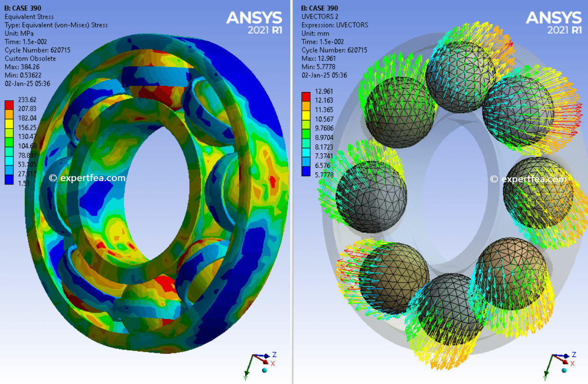Click the cyan view sphere below left triad
588x384 pixels.
pyautogui.click(x=264, y=370)
